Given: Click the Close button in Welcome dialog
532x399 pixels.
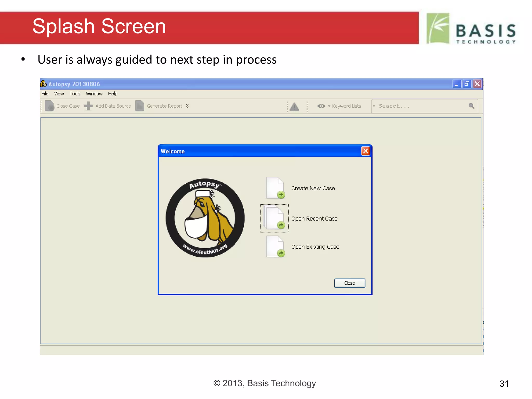Looking at the screenshot, I should click(349, 283).
